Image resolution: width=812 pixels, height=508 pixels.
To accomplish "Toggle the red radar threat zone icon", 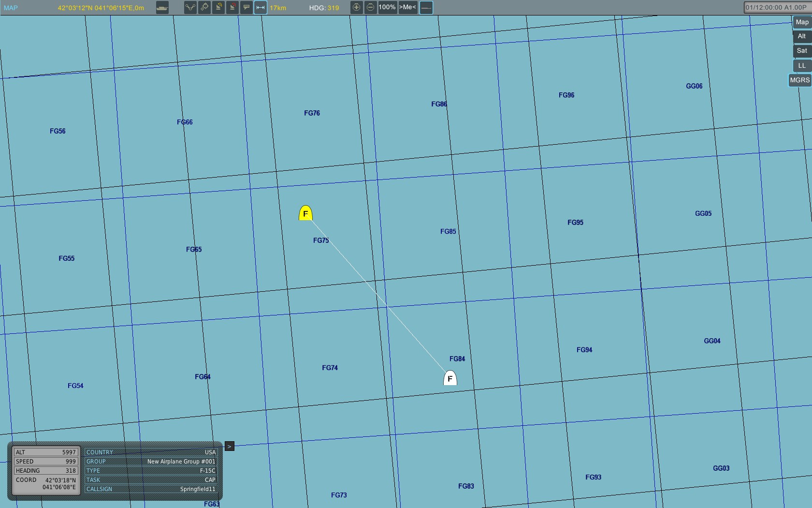I will (232, 8).
